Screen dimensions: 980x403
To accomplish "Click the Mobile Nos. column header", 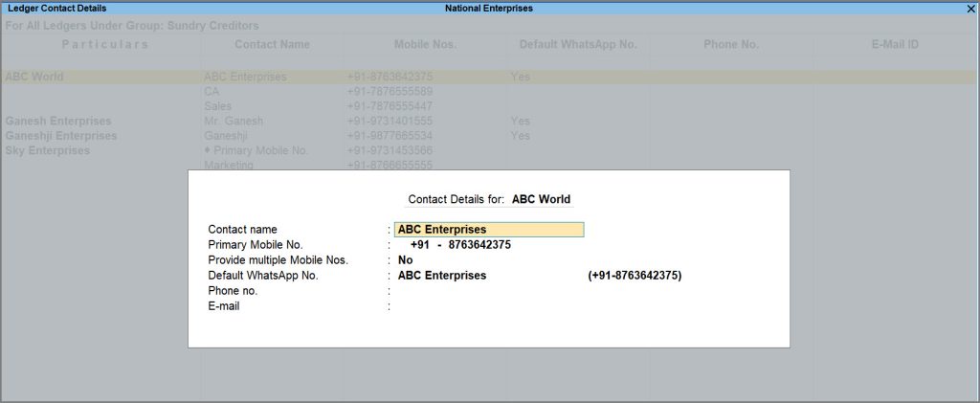I will tap(426, 44).
